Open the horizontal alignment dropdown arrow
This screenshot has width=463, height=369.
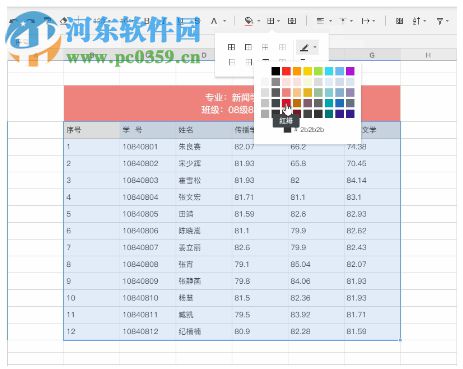pyautogui.click(x=330, y=21)
